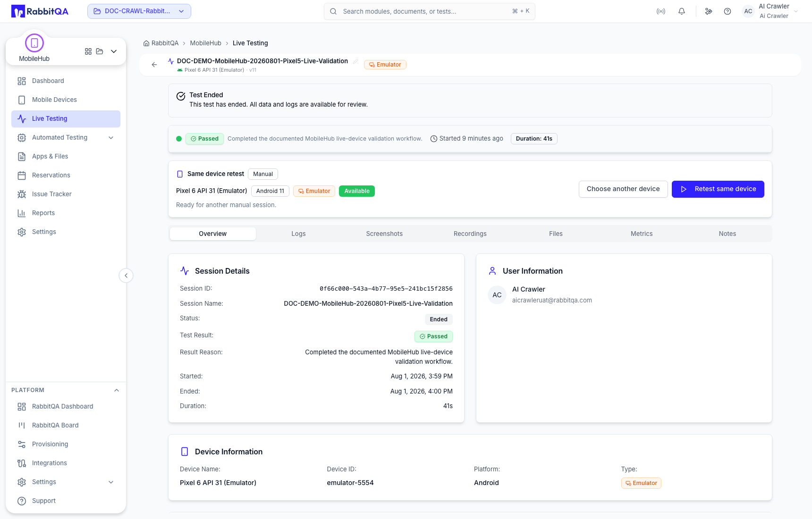
Task: Click the Passed badge in Session Details
Action: (433, 336)
